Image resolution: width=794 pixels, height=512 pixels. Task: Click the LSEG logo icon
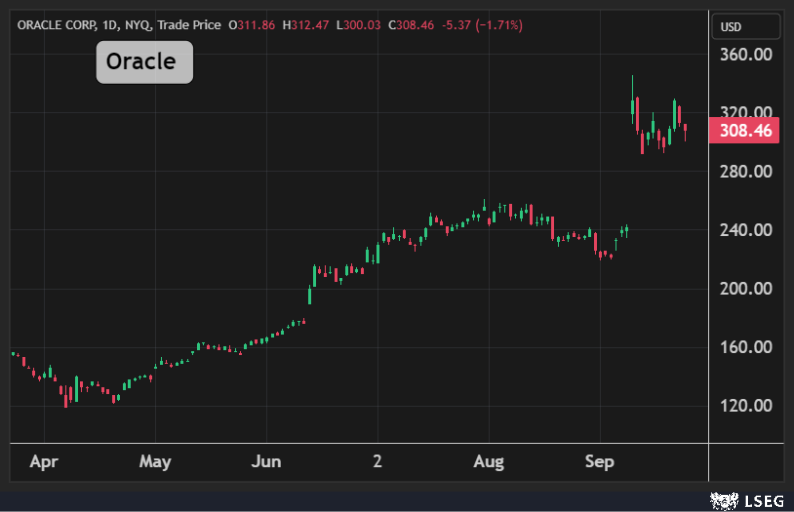point(723,498)
